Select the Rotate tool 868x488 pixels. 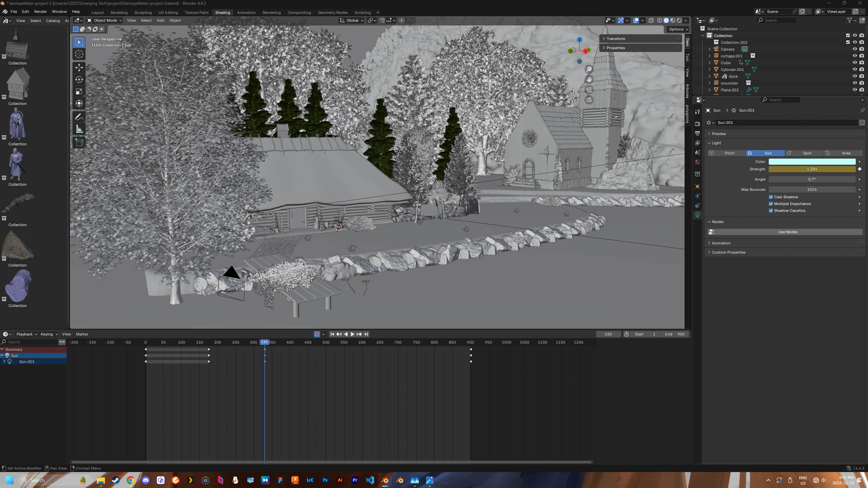(79, 80)
